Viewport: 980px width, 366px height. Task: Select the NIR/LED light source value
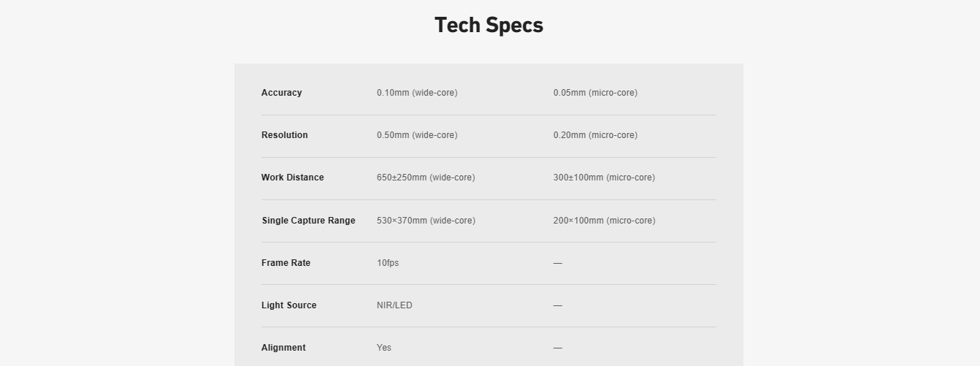[x=394, y=305]
